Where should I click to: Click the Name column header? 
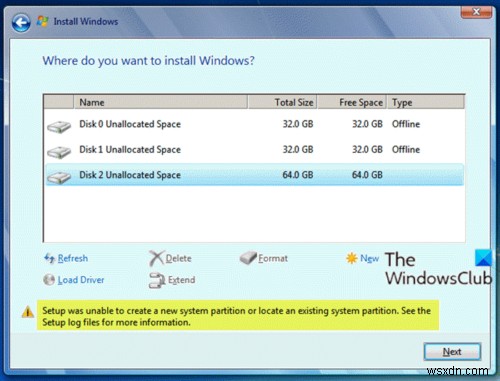click(160, 102)
